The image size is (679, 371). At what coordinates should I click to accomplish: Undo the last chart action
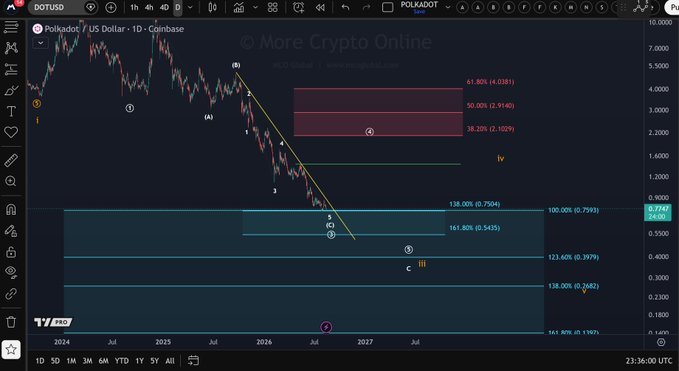tap(345, 7)
